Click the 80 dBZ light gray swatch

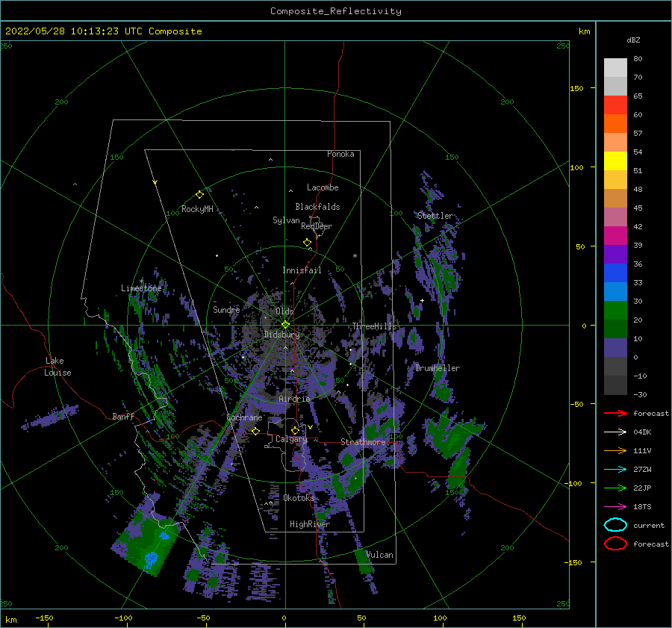click(615, 67)
